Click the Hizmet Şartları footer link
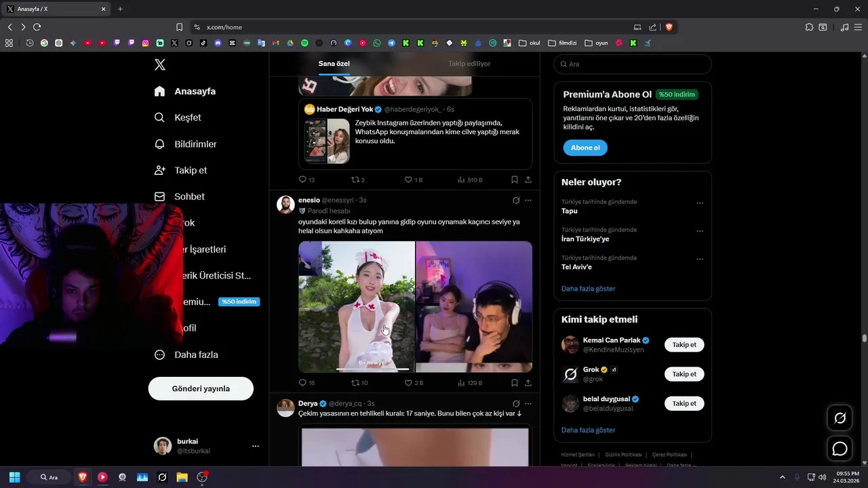868x488 pixels. [578, 455]
